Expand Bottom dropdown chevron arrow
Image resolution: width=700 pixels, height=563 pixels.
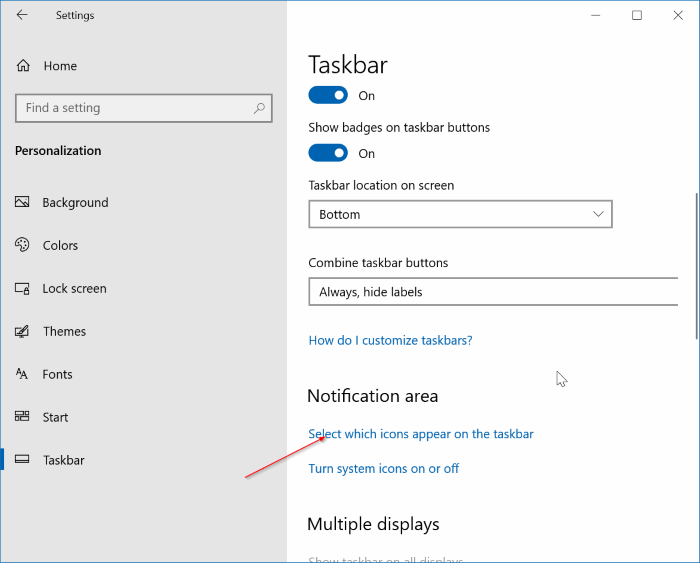(598, 214)
